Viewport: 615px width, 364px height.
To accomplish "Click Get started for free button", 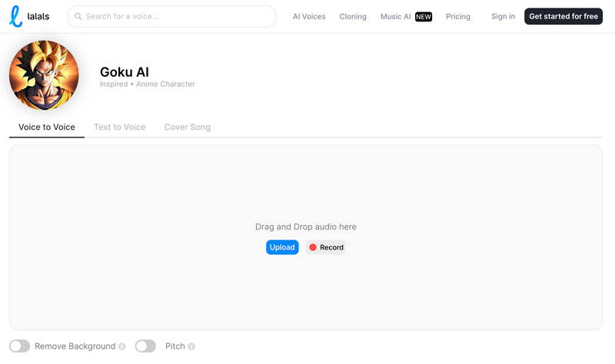I will (563, 16).
